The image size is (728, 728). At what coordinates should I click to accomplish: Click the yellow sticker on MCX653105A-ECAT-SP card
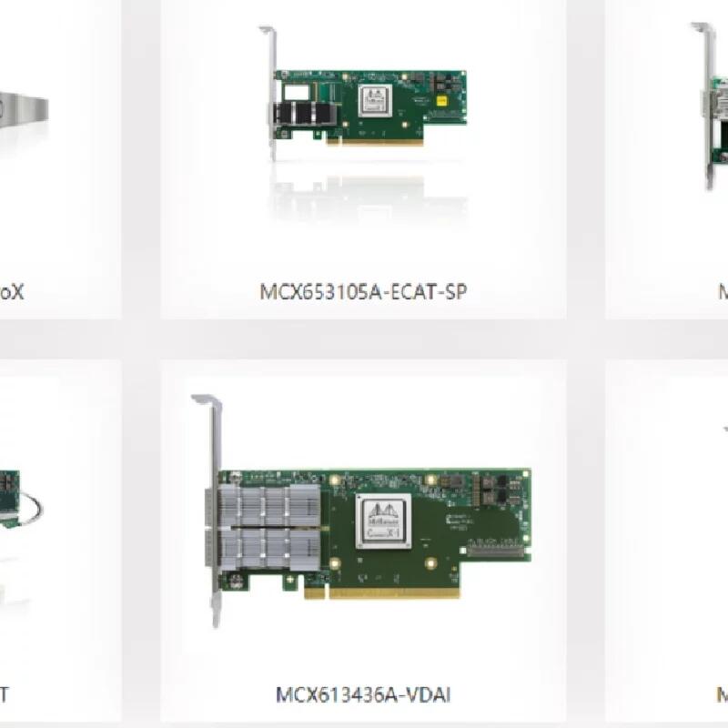point(442,100)
